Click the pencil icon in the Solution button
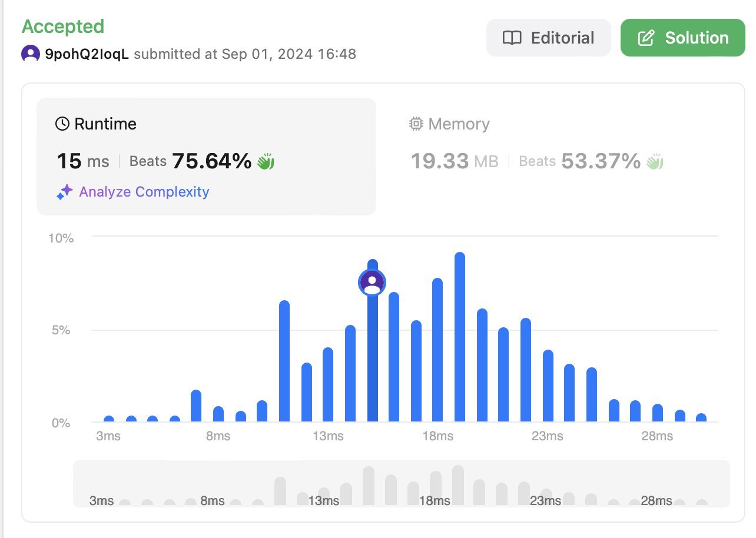756x538 pixels. coord(646,38)
